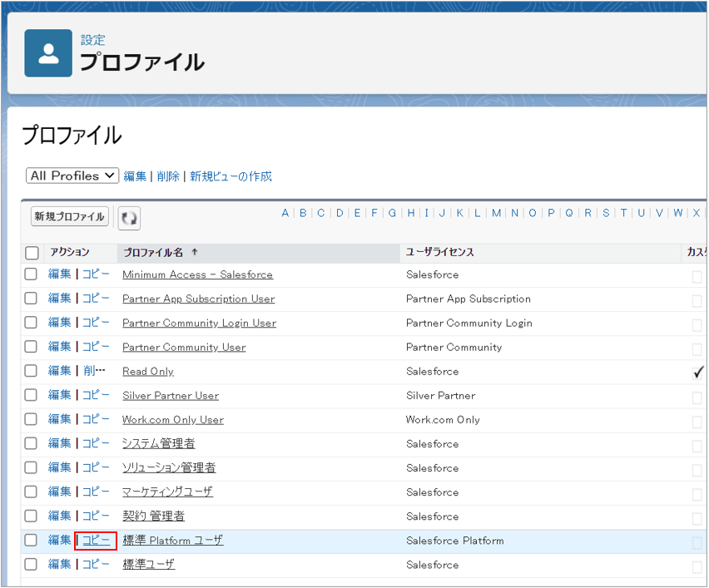Toggle the select-all checkbox in header row
The height and width of the screenshot is (588, 709).
coord(32,252)
